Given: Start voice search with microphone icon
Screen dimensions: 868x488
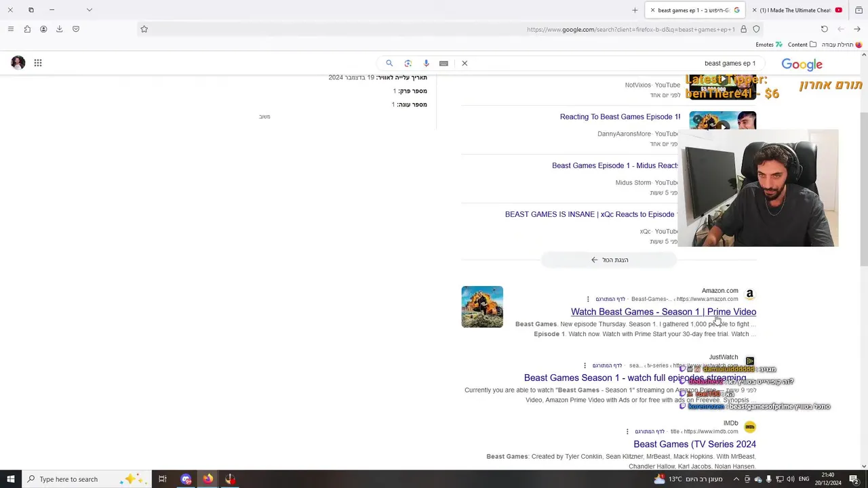Looking at the screenshot, I should (426, 63).
